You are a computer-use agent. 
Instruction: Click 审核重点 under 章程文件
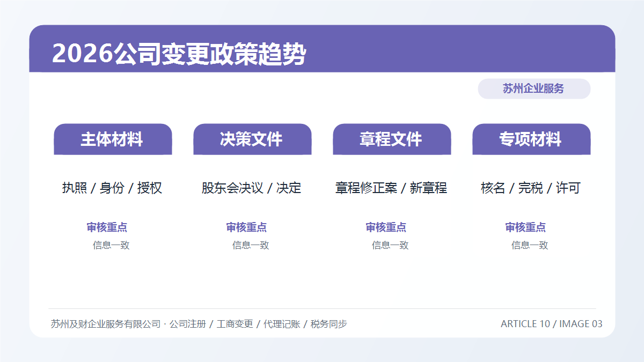pyautogui.click(x=386, y=227)
